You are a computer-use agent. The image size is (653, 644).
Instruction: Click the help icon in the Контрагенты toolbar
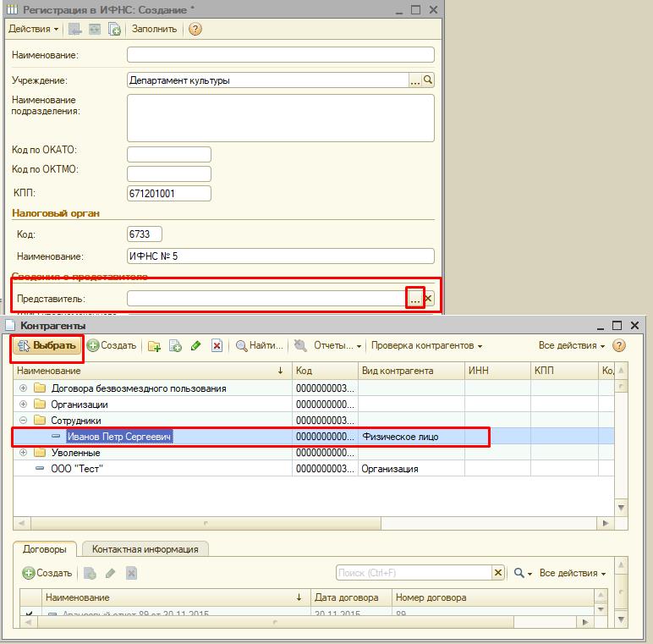click(619, 345)
